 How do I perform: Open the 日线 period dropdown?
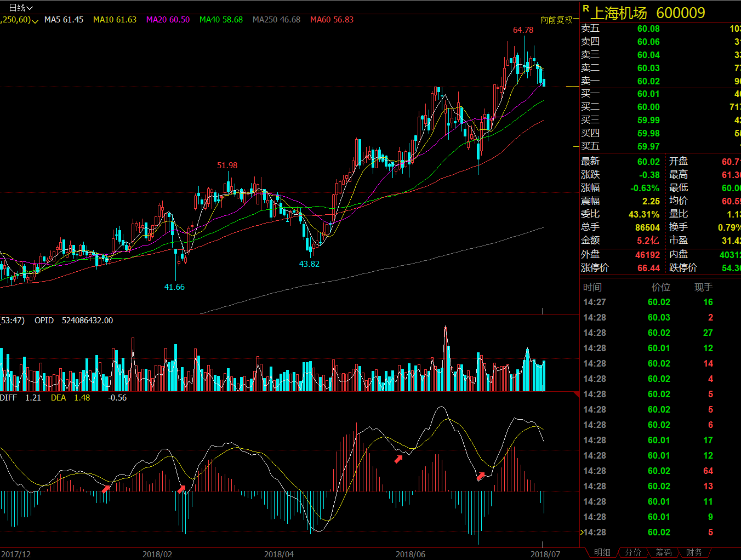(21, 8)
